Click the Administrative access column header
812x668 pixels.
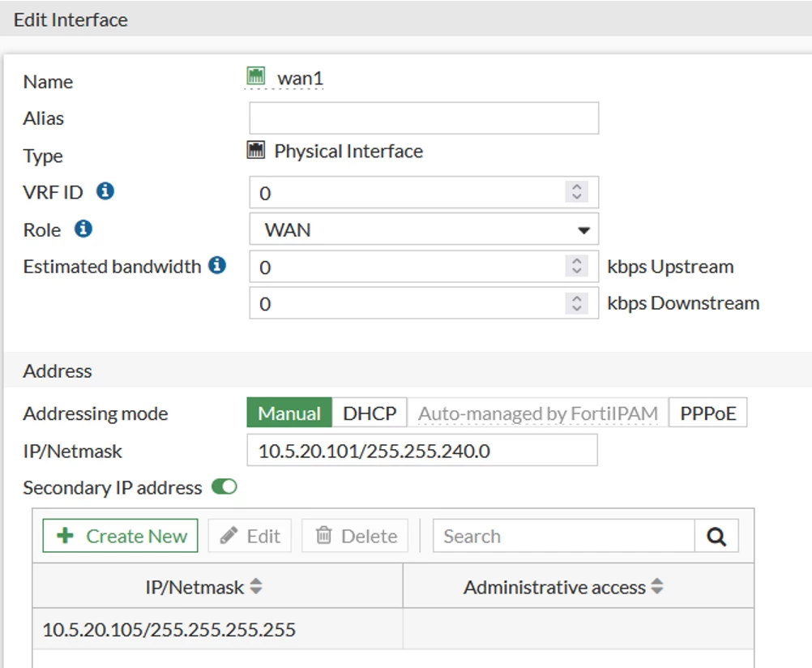(579, 586)
